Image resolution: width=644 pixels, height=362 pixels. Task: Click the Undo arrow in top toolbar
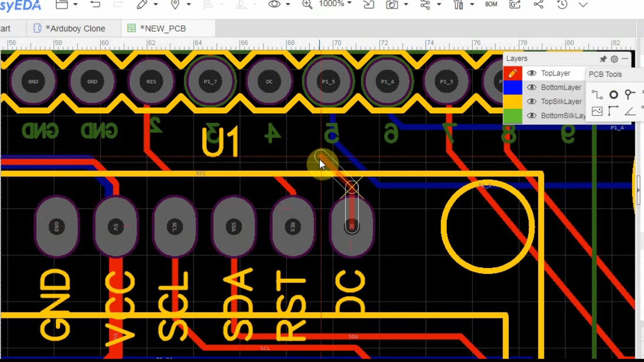pyautogui.click(x=95, y=4)
